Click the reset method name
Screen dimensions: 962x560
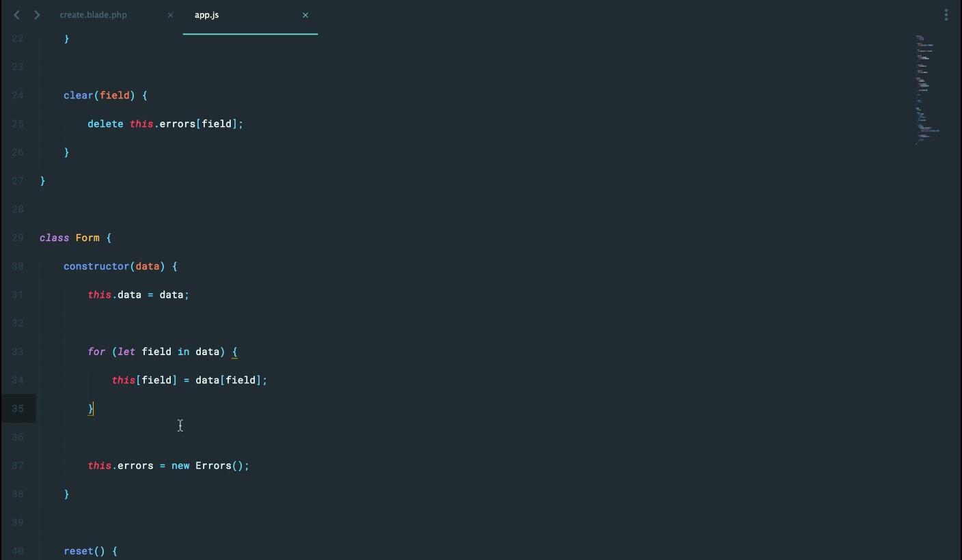click(78, 551)
